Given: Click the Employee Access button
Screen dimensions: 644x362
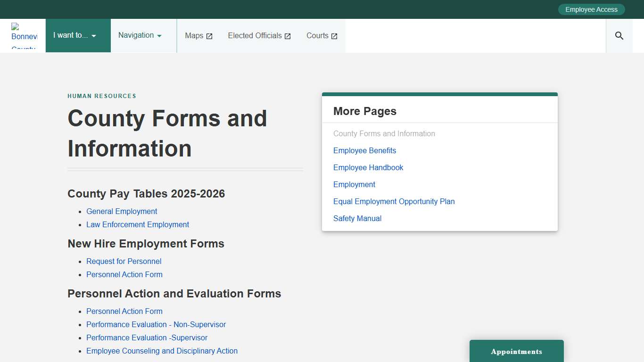Looking at the screenshot, I should pyautogui.click(x=591, y=9).
